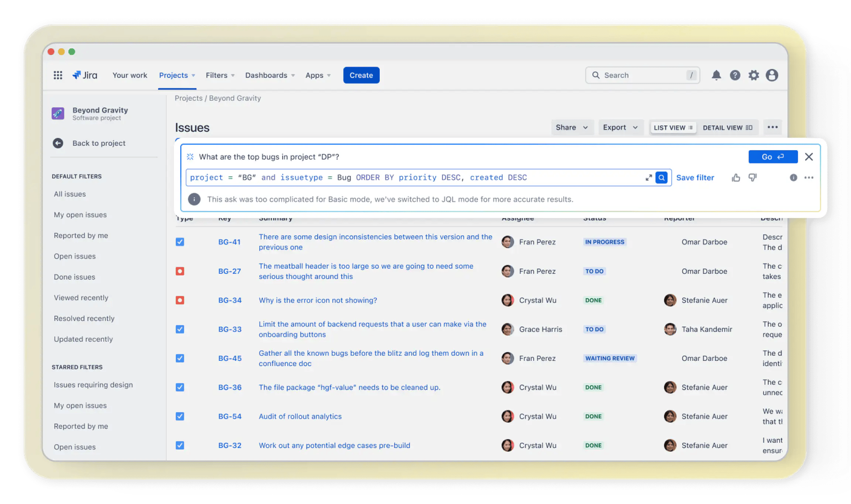Image resolution: width=851 pixels, height=504 pixels.
Task: Open the Apps dropdown menu
Action: tap(318, 75)
